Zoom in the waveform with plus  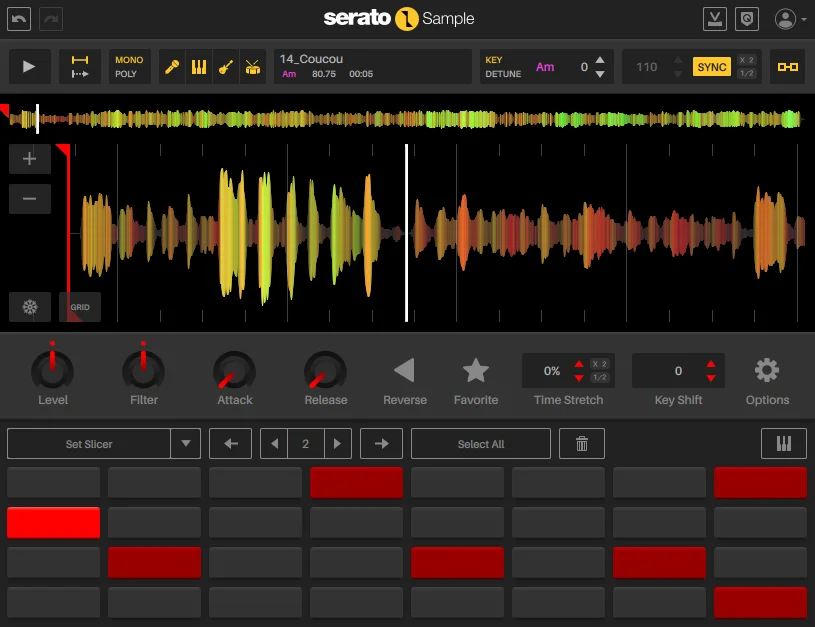coord(30,159)
